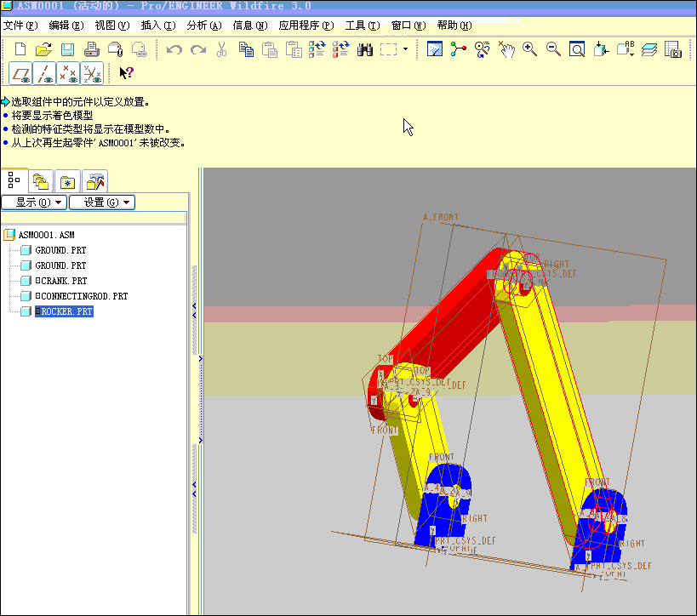Open the View Manager icon

(673, 49)
